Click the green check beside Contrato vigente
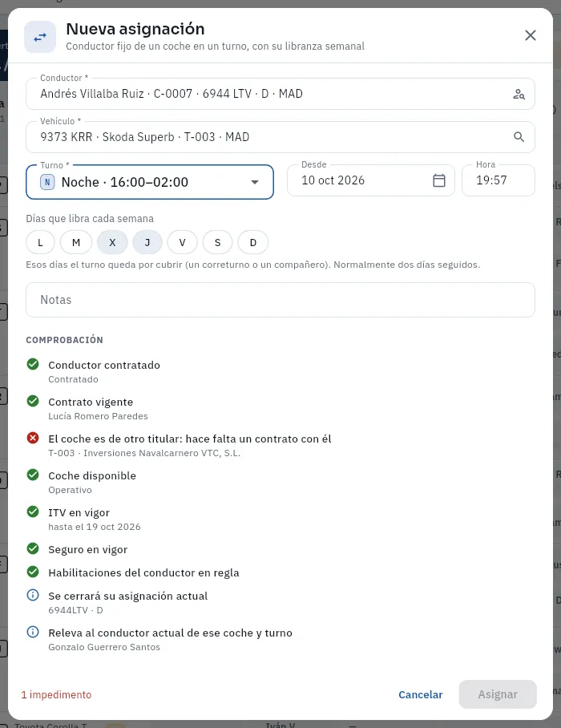 33,401
